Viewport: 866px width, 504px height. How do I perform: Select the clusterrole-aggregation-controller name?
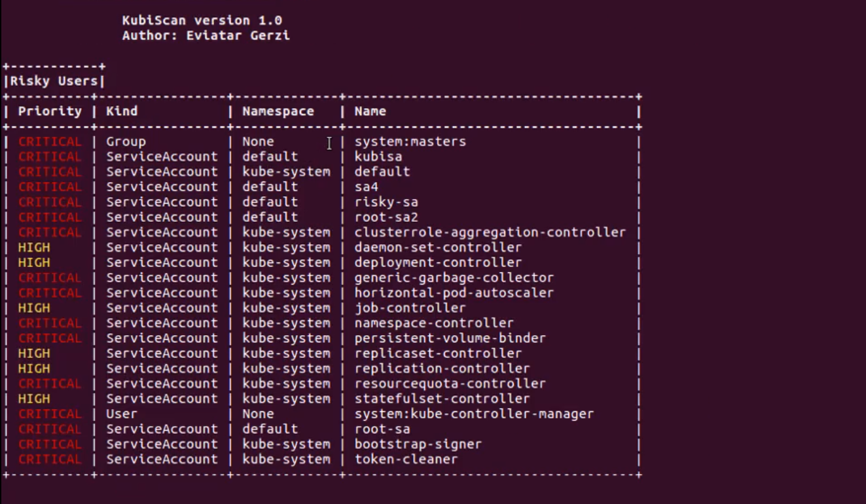[x=490, y=232]
